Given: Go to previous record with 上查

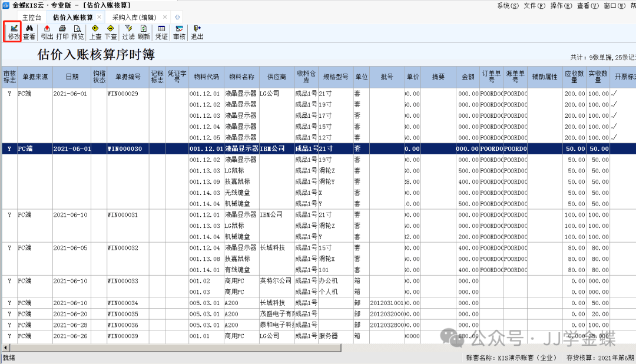Looking at the screenshot, I should [95, 32].
